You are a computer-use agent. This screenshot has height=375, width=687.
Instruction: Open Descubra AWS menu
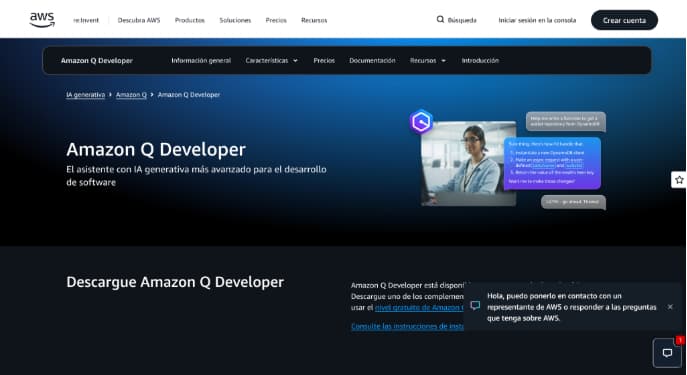tap(139, 20)
